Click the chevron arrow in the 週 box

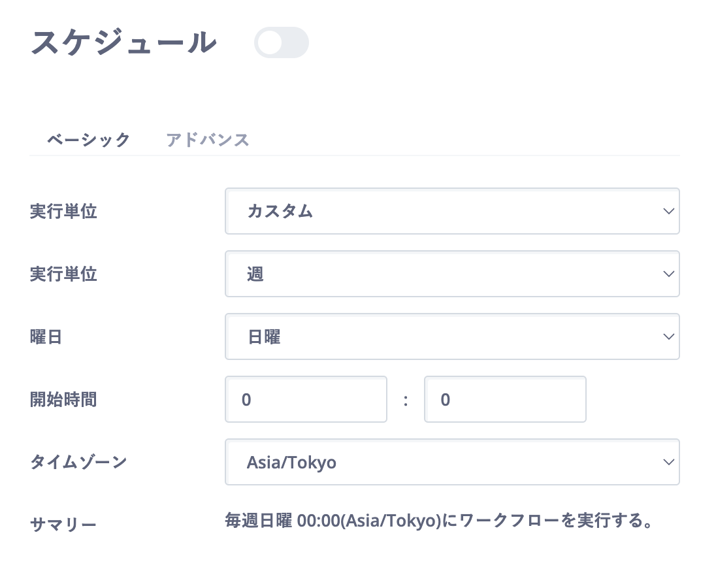click(x=668, y=274)
